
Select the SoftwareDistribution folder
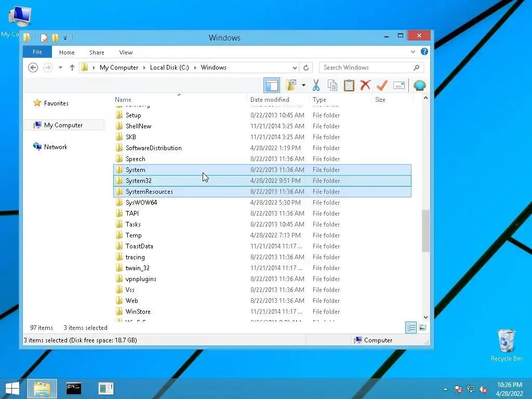262,148
